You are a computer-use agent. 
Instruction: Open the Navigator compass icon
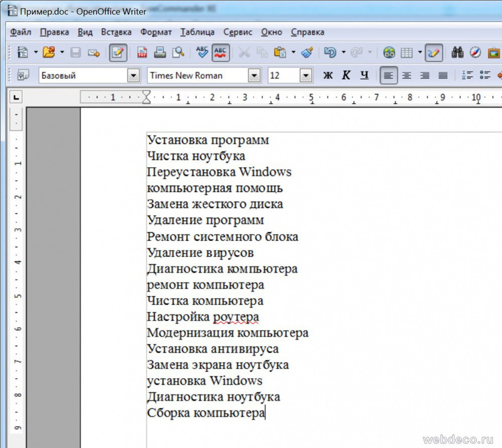[x=475, y=52]
